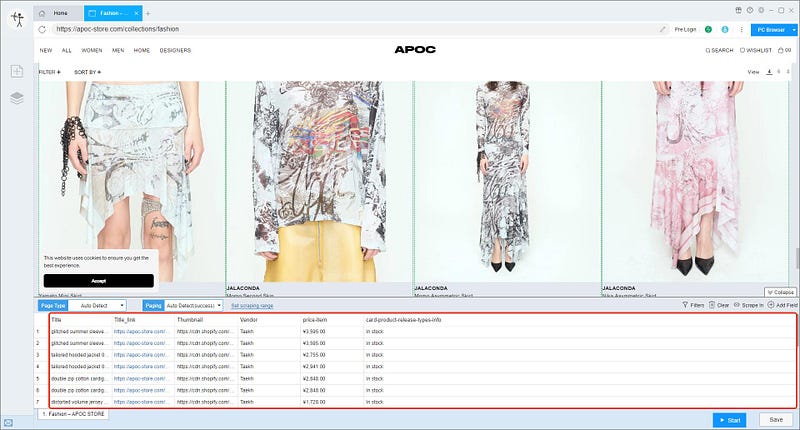This screenshot has width=800, height=430.
Task: Reload the page with the refresh icon
Action: (42, 30)
